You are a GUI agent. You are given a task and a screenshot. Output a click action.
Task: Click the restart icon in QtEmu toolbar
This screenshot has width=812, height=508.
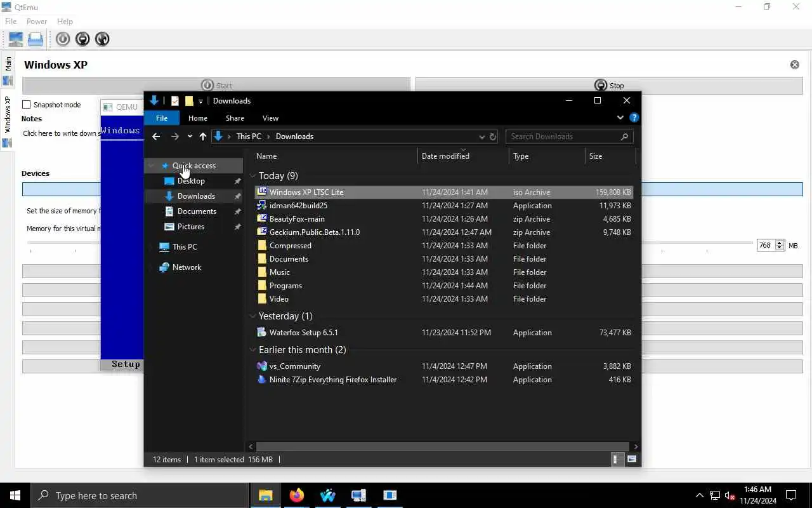pos(102,39)
